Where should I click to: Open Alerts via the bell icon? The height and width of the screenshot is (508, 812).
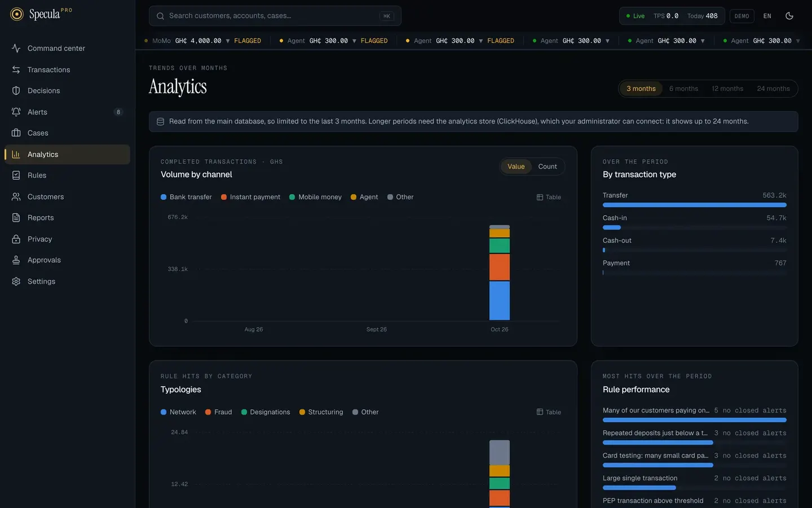(x=16, y=112)
